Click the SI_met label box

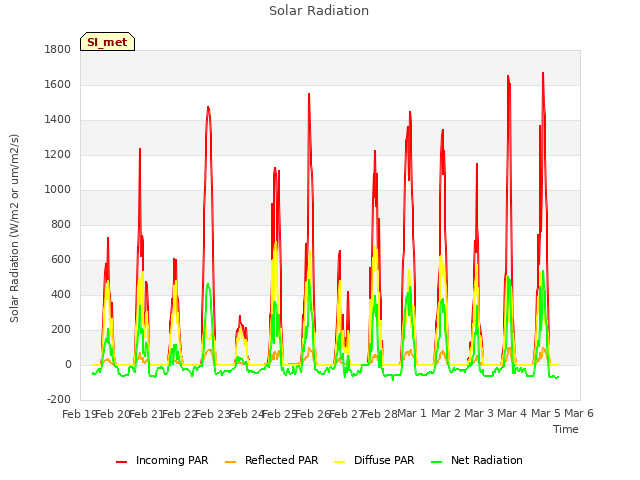pos(107,42)
